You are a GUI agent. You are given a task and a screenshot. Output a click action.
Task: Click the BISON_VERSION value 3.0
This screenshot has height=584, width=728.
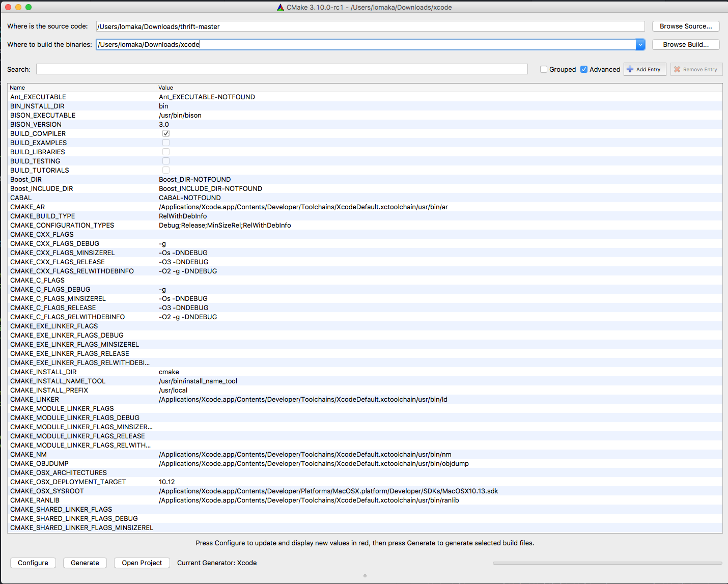[164, 124]
